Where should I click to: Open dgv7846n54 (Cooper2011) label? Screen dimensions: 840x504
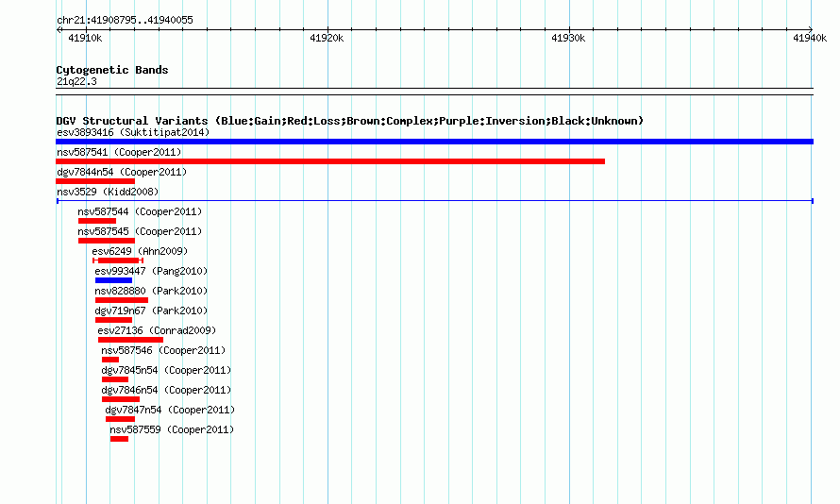click(x=166, y=390)
